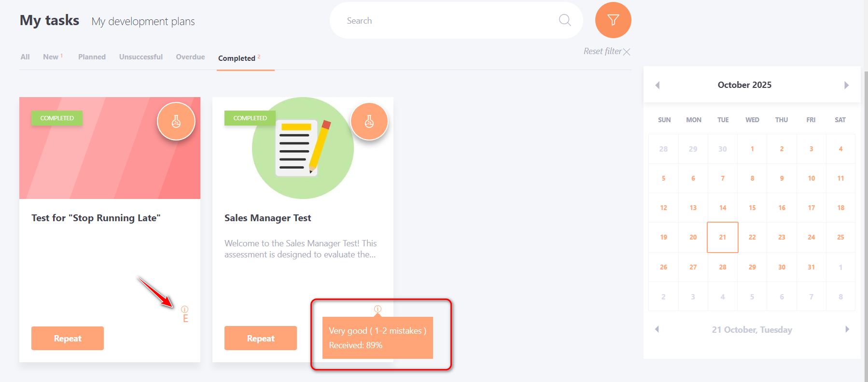Viewport: 868px width, 382px height.
Task: Go to previous month in calendar
Action: pyautogui.click(x=657, y=85)
